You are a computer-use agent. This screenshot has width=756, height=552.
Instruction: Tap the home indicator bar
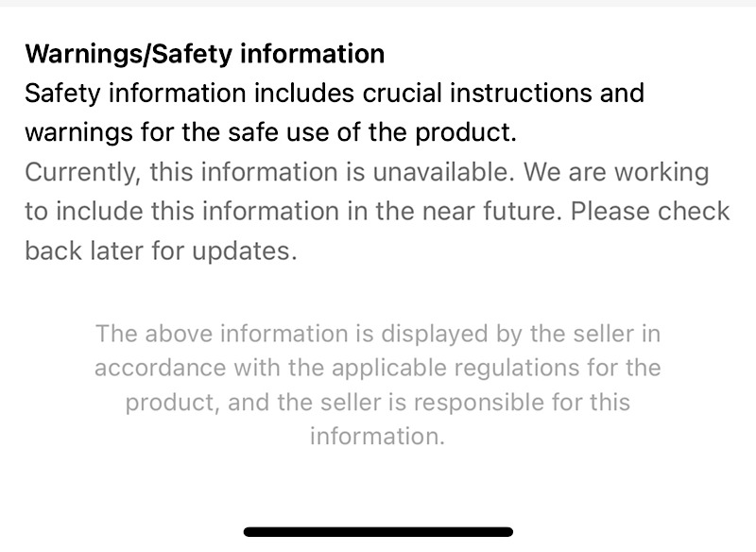(378, 532)
